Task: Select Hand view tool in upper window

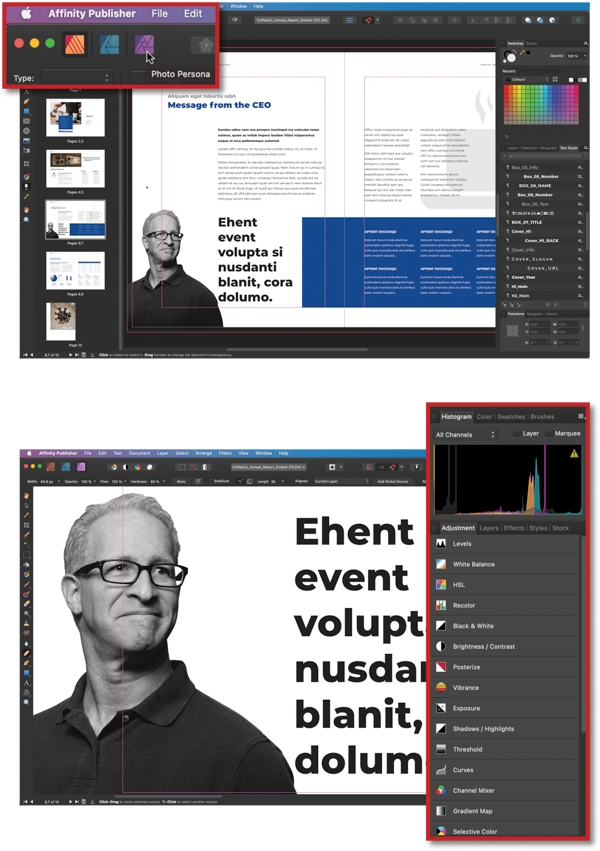Action: (26, 210)
